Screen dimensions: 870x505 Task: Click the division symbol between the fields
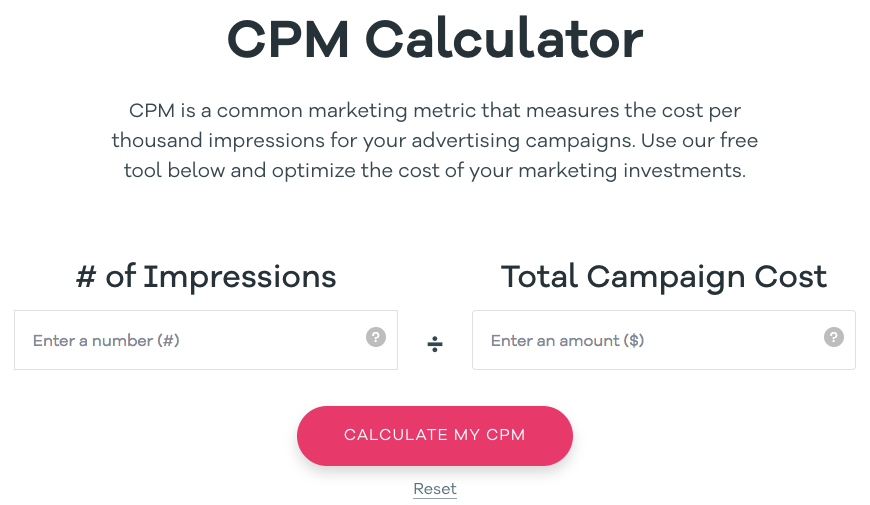click(435, 344)
